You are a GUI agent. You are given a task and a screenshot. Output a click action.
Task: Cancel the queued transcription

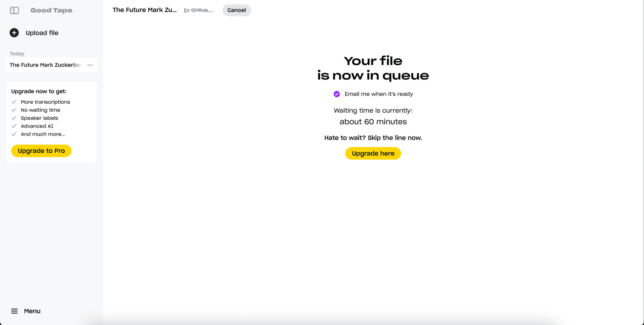click(x=236, y=10)
